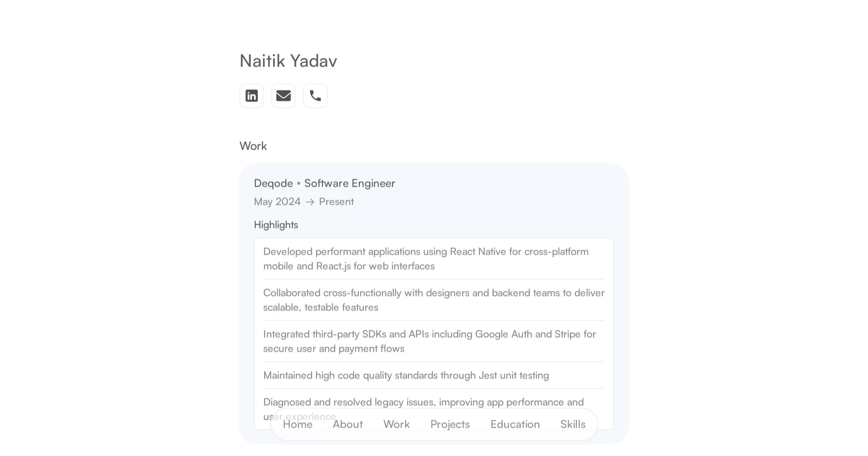Click the Highlights label

coord(276,225)
